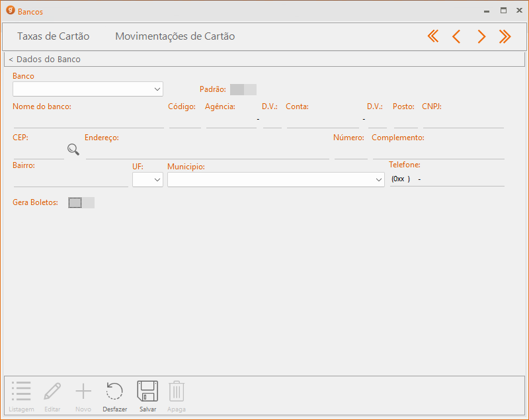
Task: Open the Banco dropdown list
Action: 157,89
